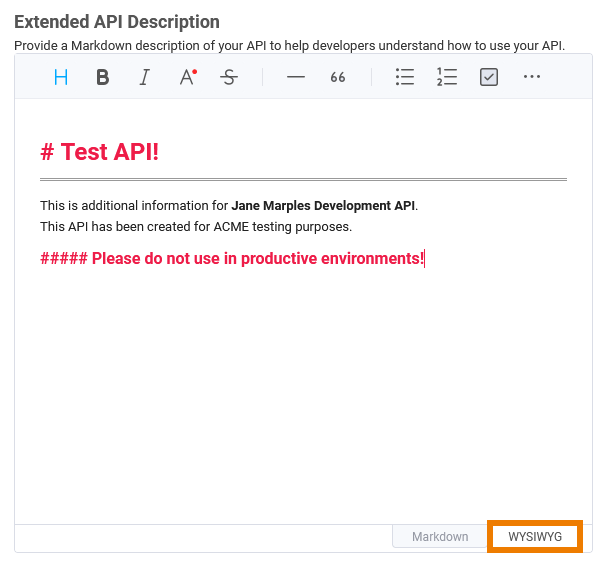Screen dimensions: 608x568
Task: Switch to the WYSIWYG tab
Action: [x=535, y=537]
